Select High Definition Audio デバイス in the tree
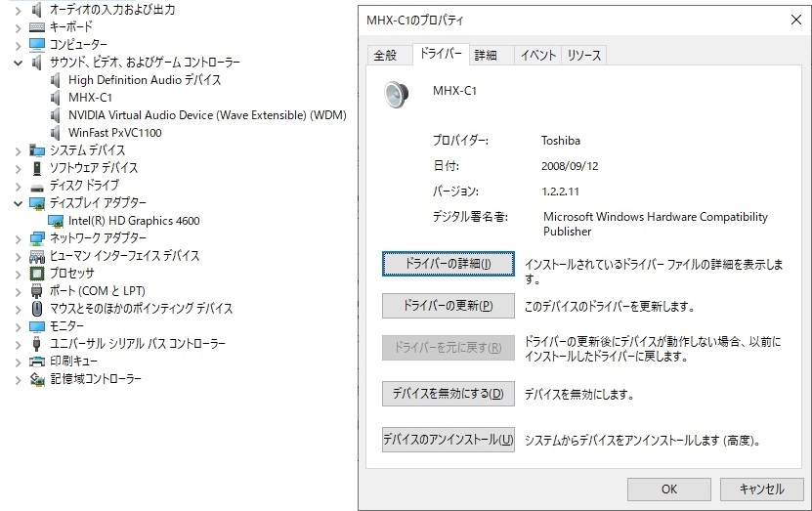Image resolution: width=812 pixels, height=511 pixels. coord(145,80)
